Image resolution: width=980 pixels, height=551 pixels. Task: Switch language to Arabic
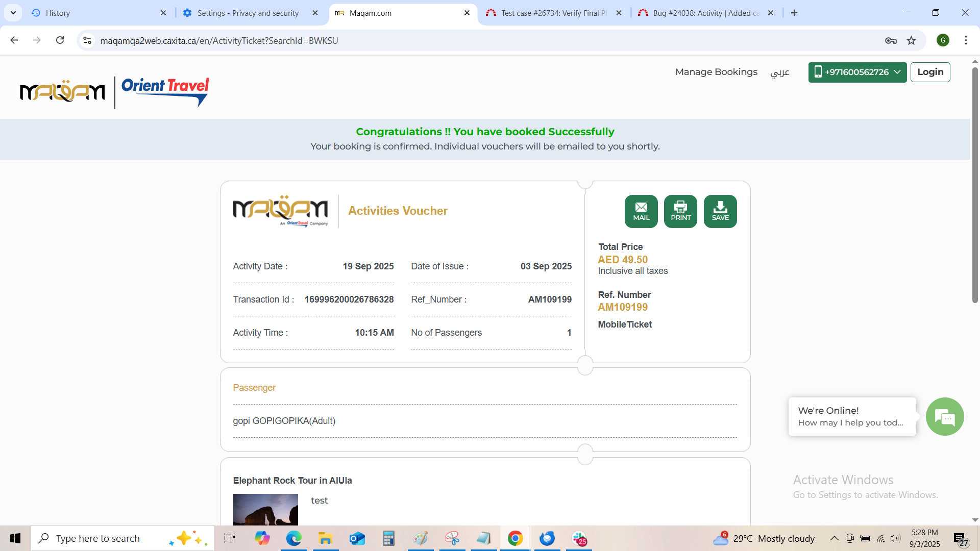(x=779, y=72)
